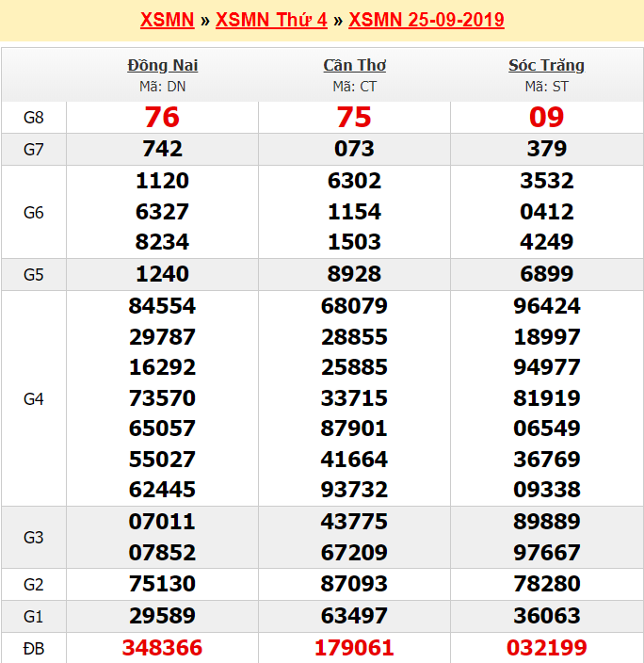This screenshot has height=663, width=644.
Task: Click G6 number 3532
Action: point(546,181)
